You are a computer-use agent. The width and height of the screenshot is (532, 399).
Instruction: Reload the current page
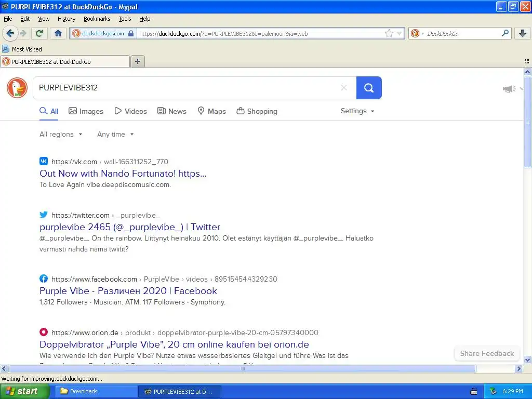coord(39,33)
